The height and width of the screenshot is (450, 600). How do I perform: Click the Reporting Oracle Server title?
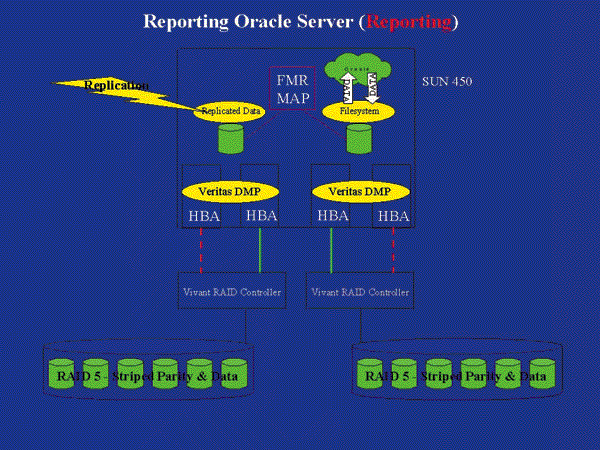(x=300, y=21)
